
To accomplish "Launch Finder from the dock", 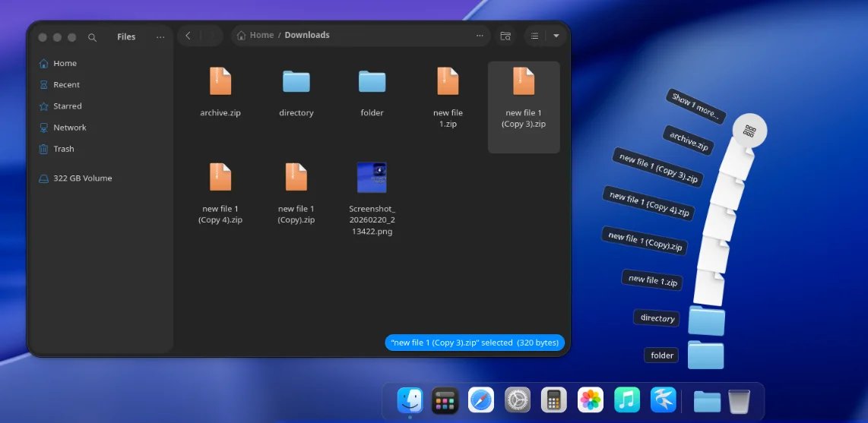I will [x=410, y=399].
